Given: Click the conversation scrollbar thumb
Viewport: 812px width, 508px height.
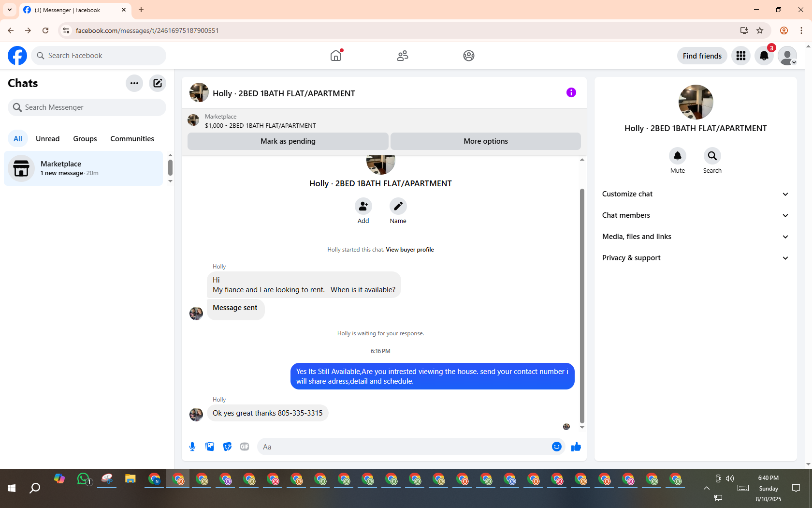Looking at the screenshot, I should (582, 306).
